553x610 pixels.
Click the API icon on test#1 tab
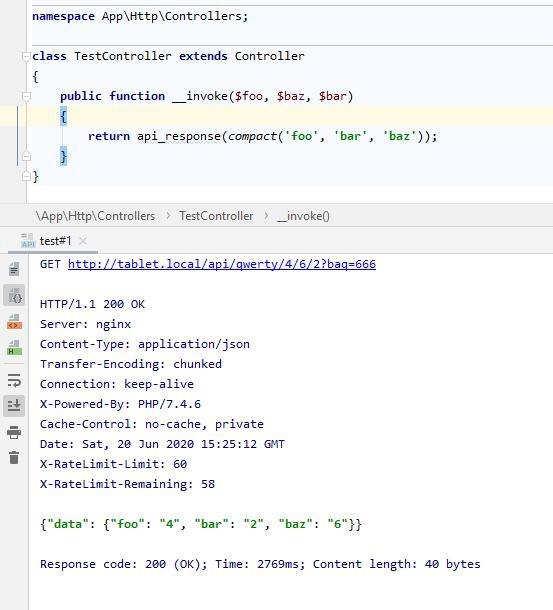point(28,240)
